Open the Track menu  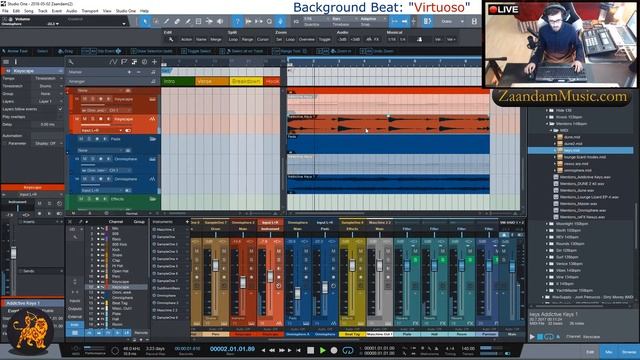coord(43,11)
